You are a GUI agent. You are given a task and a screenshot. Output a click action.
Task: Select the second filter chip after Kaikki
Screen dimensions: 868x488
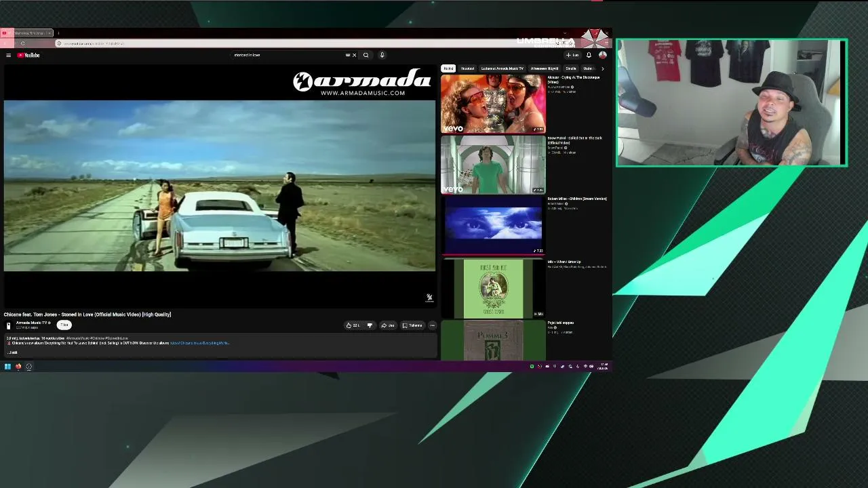coord(467,68)
